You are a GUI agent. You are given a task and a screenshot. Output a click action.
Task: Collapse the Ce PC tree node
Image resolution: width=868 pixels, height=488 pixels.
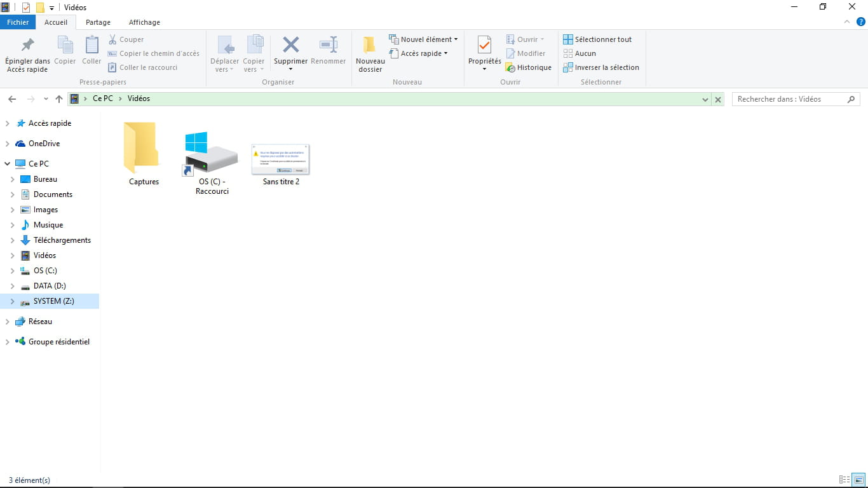[8, 164]
